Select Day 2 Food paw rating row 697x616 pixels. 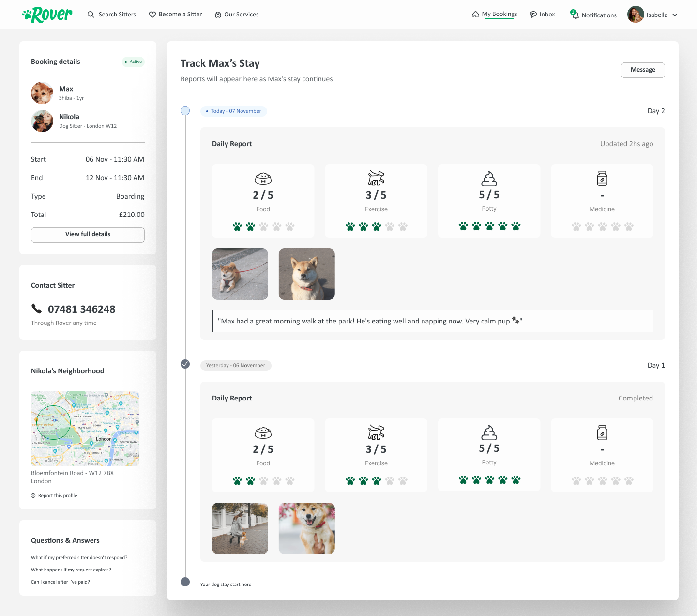[263, 226]
